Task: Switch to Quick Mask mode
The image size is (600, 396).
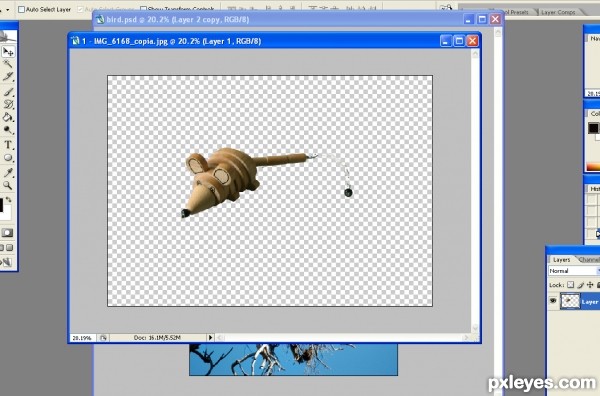Action: pyautogui.click(x=7, y=233)
